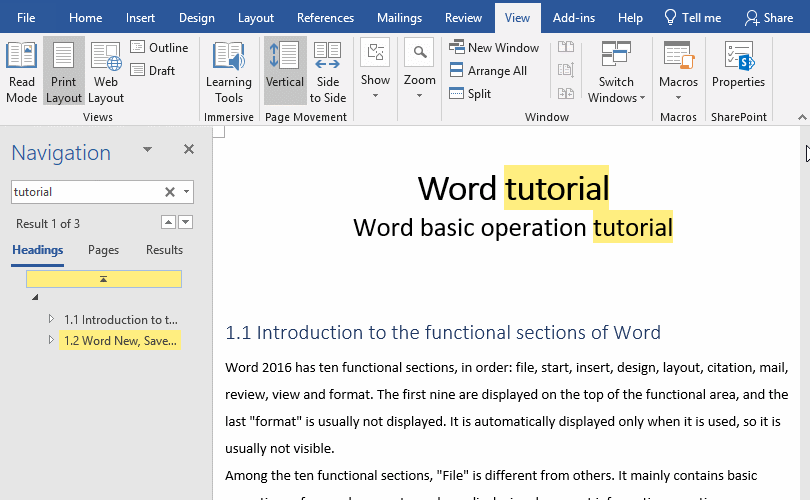Click the Tell me lightbulb search

692,18
